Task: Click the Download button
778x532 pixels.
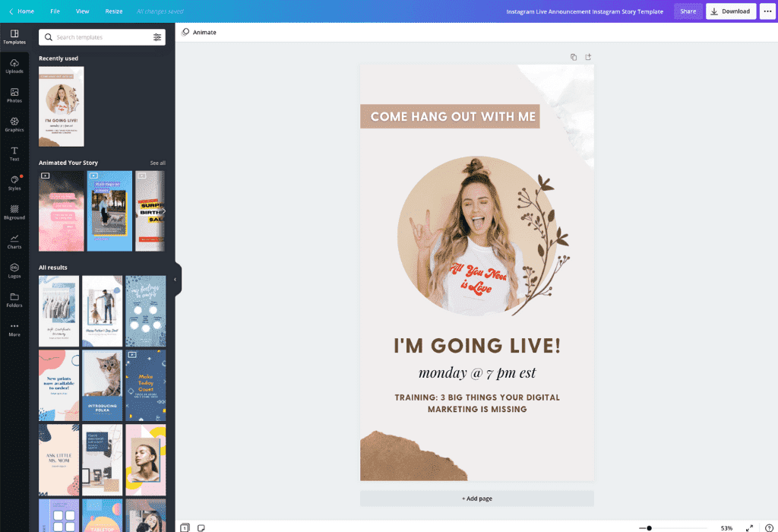Action: click(730, 11)
